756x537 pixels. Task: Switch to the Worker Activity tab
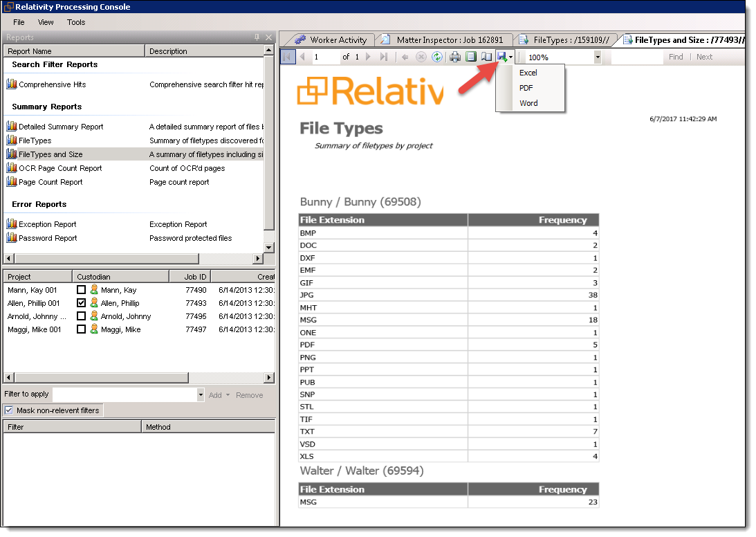(338, 39)
